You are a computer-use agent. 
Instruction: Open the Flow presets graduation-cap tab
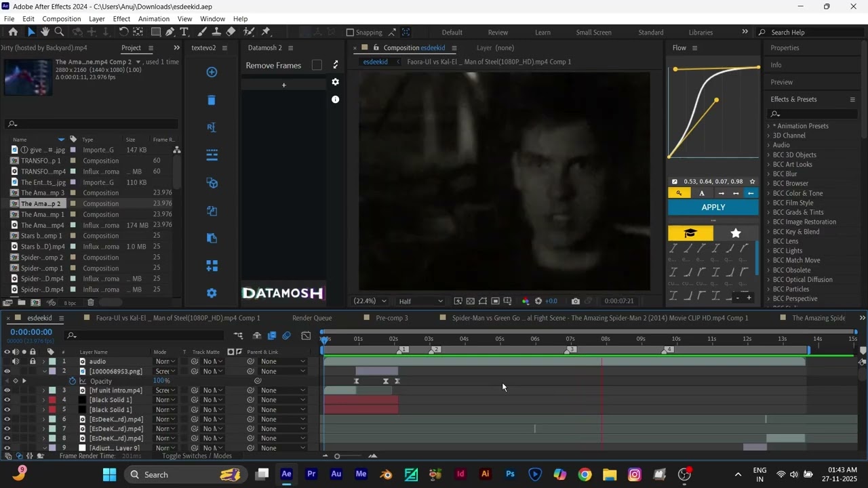(x=690, y=233)
